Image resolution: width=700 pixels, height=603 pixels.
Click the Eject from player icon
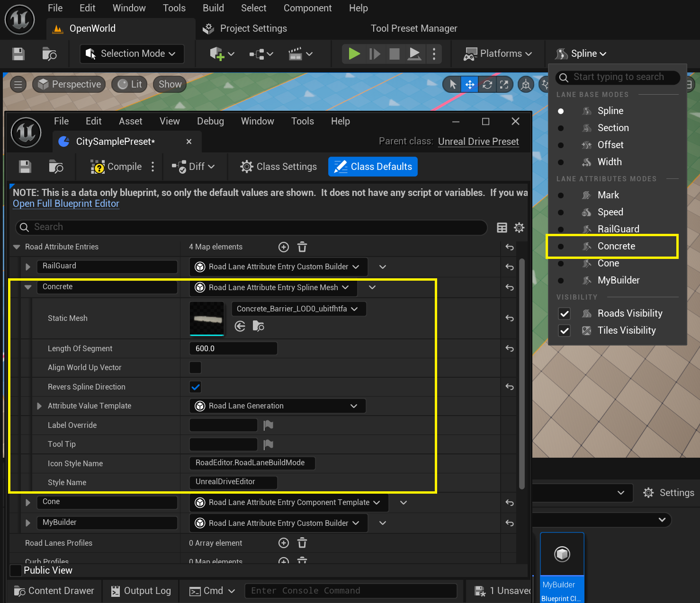click(414, 53)
